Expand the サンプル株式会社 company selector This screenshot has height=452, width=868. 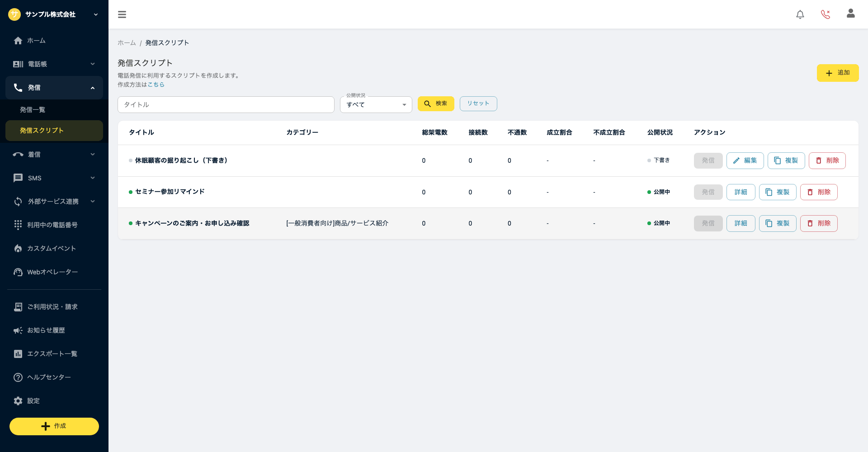pyautogui.click(x=54, y=14)
